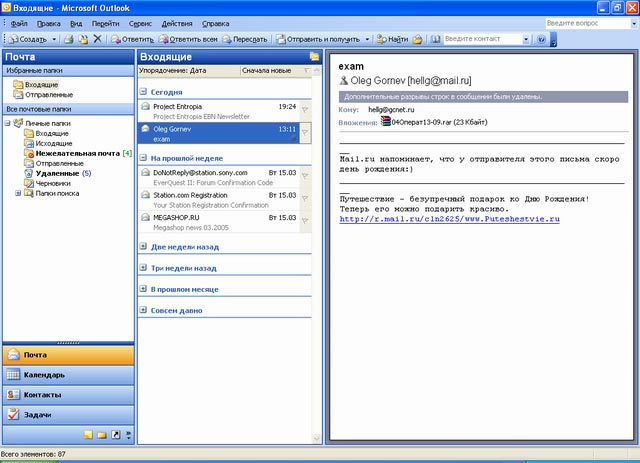The image size is (640, 463).
Task: Expand the Три недели назад group
Action: [143, 268]
